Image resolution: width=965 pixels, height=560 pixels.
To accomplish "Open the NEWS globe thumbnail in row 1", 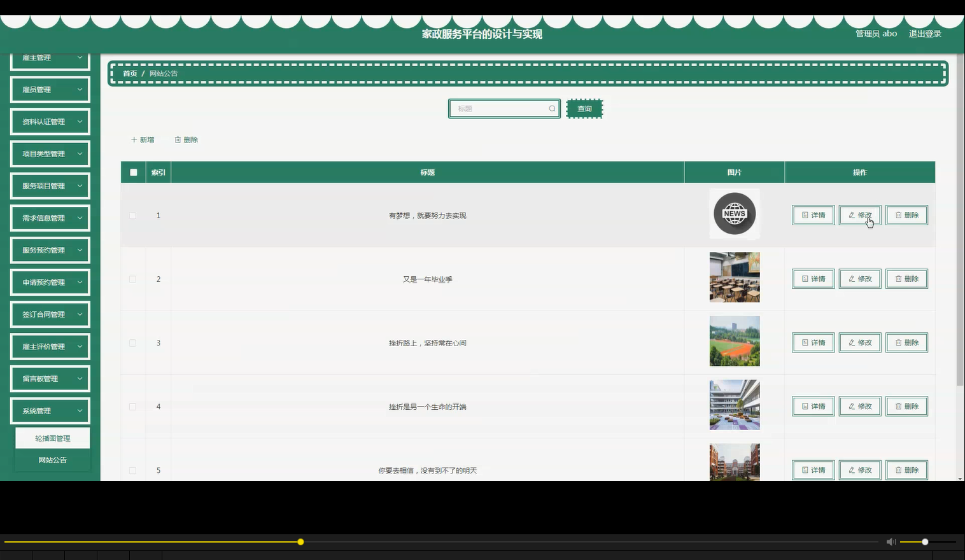I will (735, 214).
